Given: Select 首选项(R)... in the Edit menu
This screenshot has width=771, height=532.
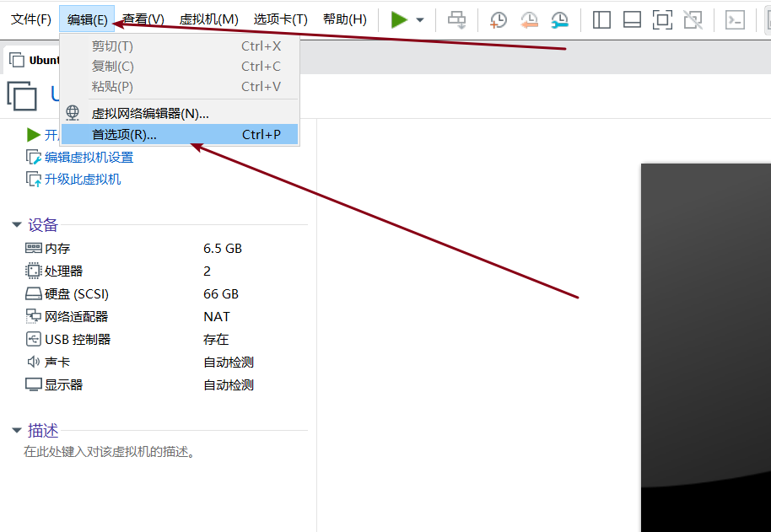Looking at the screenshot, I should [x=180, y=134].
